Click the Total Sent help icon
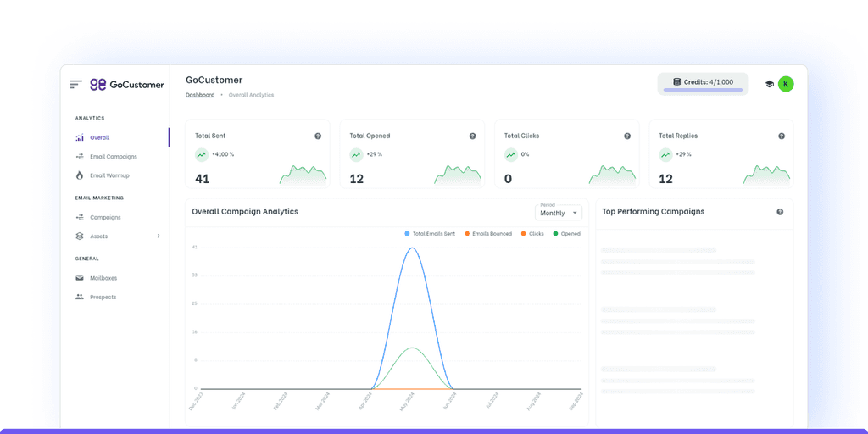868x434 pixels. (x=318, y=136)
